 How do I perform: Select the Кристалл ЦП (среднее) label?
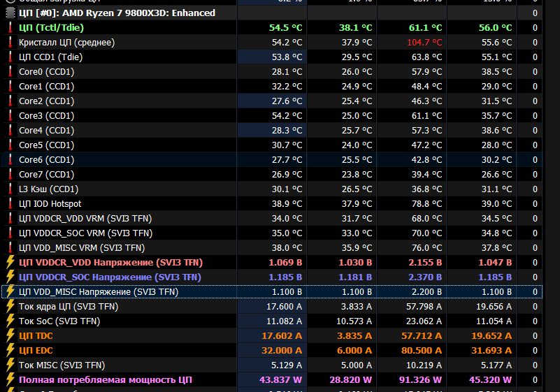(x=67, y=43)
